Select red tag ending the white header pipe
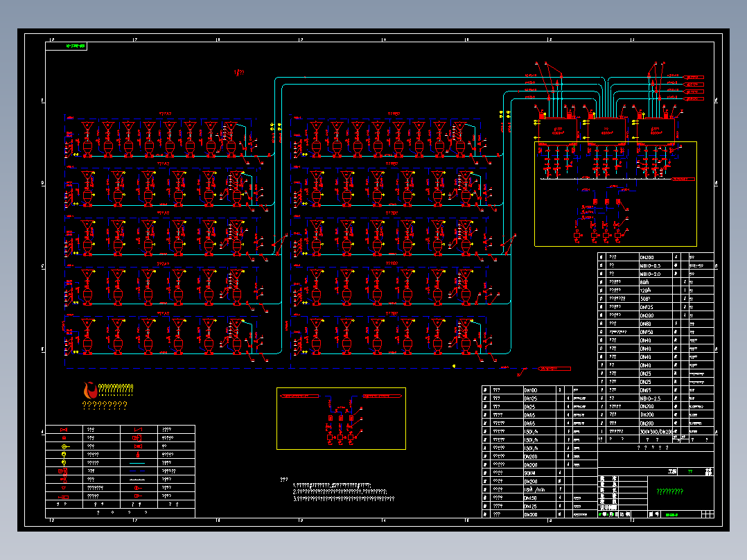The image size is (747, 560). [683, 180]
